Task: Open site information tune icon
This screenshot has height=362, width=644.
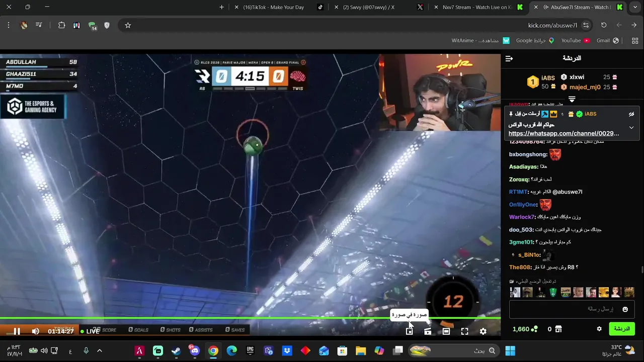Action: click(x=586, y=25)
